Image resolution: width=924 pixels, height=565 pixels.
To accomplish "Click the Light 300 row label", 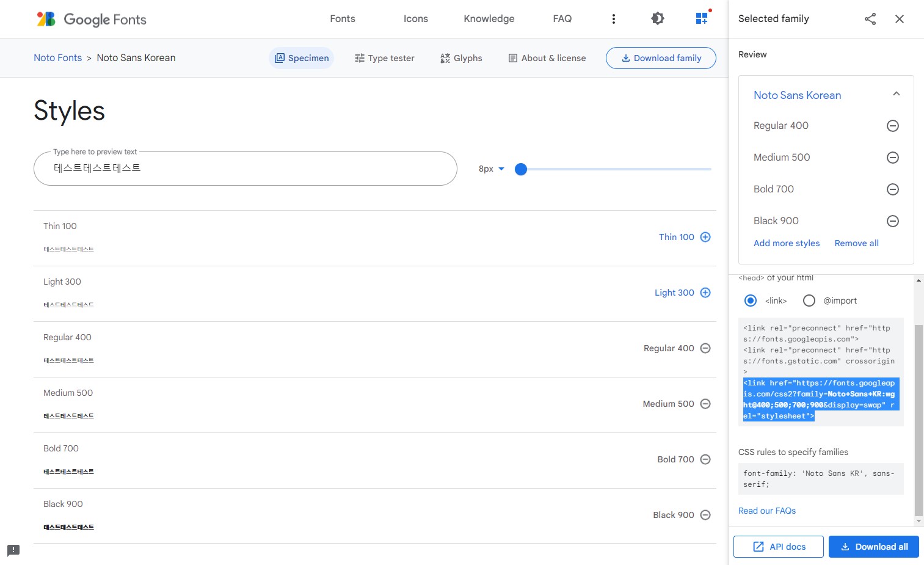I will point(62,282).
